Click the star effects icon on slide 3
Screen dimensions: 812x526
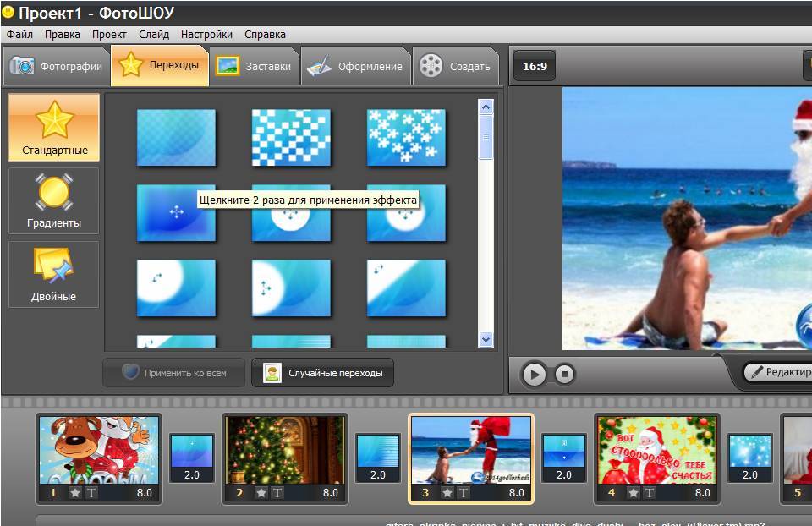[447, 493]
